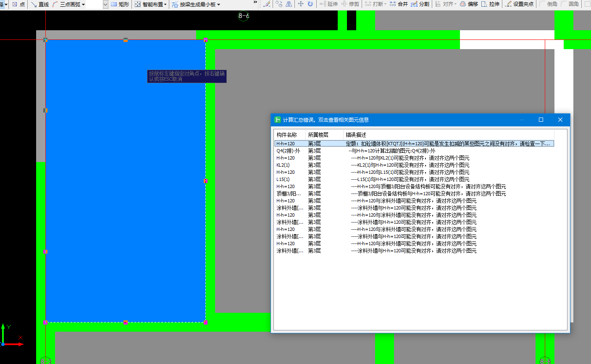Click the brush/erase icon in the edit toolbar
The image size is (591, 364).
tap(266, 4)
